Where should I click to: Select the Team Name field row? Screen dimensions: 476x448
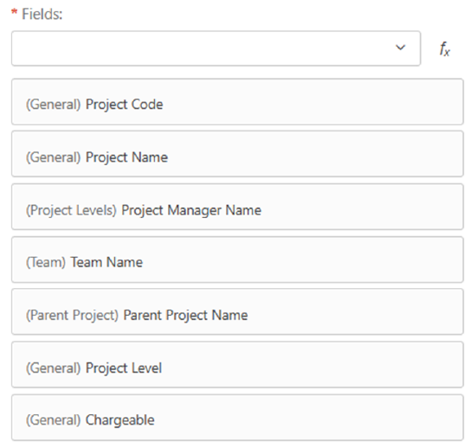click(237, 259)
